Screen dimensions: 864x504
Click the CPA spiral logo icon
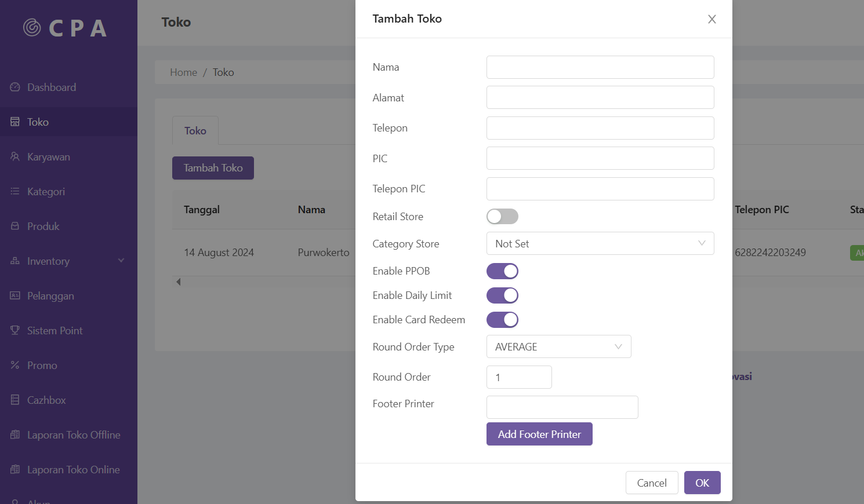tap(32, 27)
